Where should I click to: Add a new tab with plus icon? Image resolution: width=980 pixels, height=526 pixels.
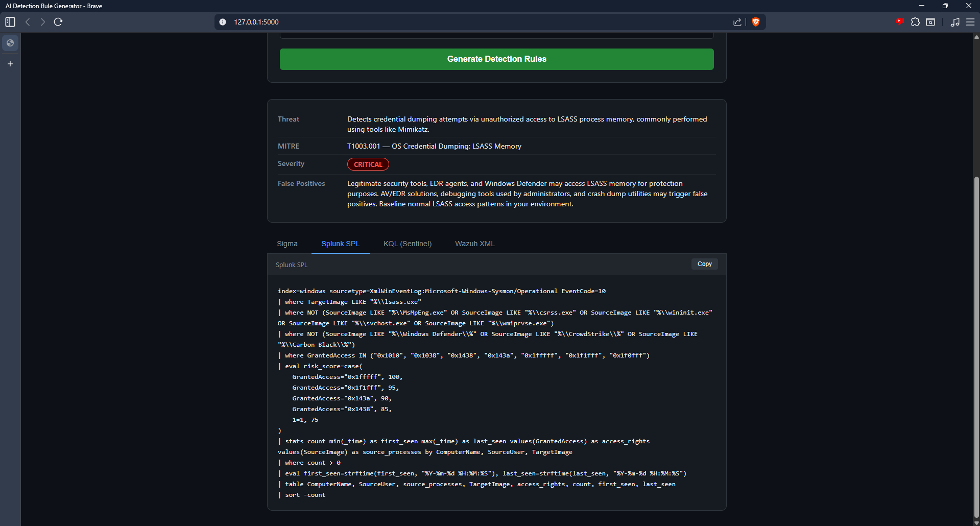pos(10,64)
